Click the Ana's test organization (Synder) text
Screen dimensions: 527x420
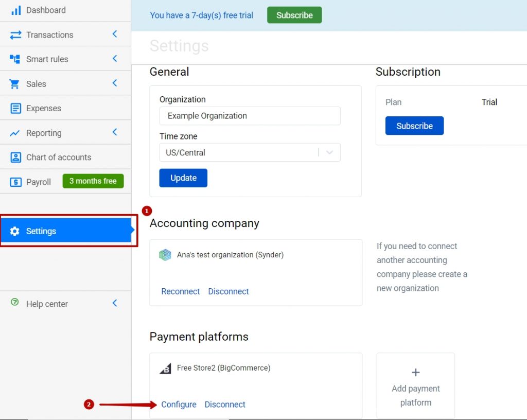pos(230,255)
